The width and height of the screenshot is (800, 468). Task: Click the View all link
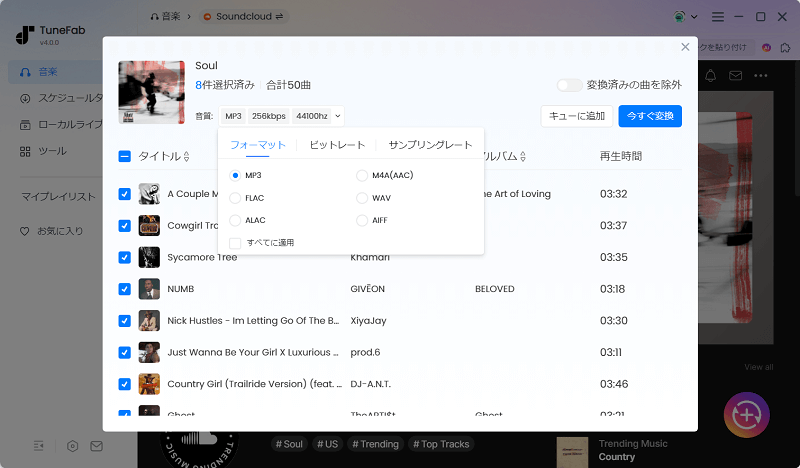tap(759, 367)
